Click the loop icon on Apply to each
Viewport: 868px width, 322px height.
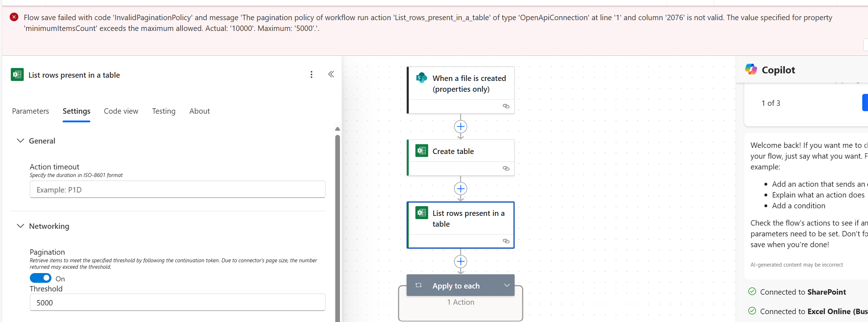[418, 285]
